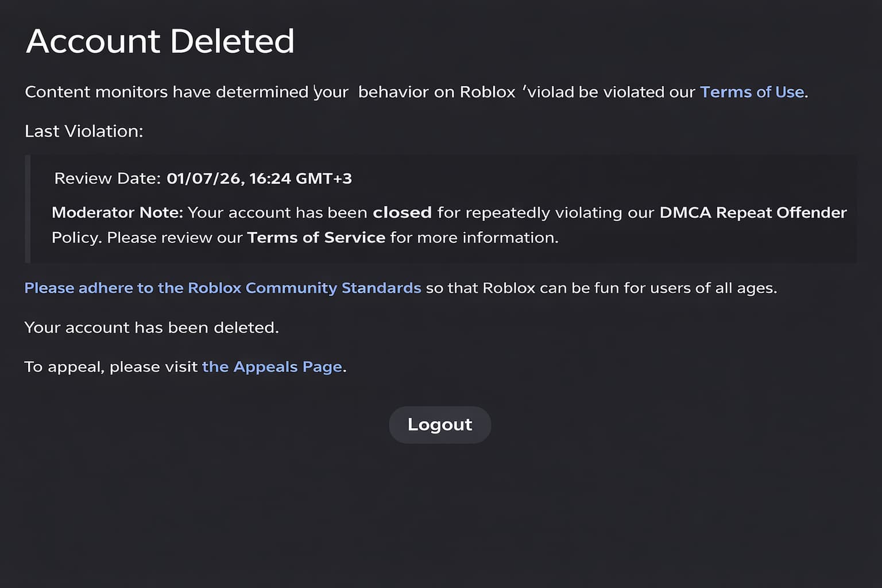Image resolution: width=882 pixels, height=588 pixels.
Task: Go to the Appeals Page link
Action: coord(272,366)
